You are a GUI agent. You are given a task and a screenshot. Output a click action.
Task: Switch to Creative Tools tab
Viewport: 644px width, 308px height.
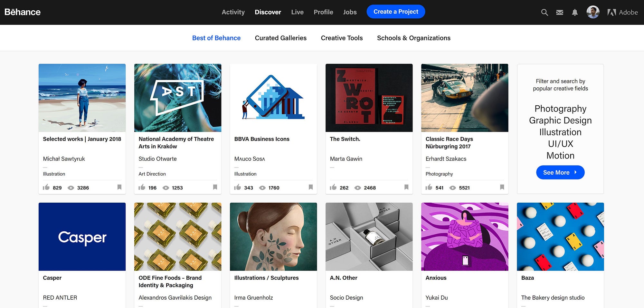click(342, 38)
